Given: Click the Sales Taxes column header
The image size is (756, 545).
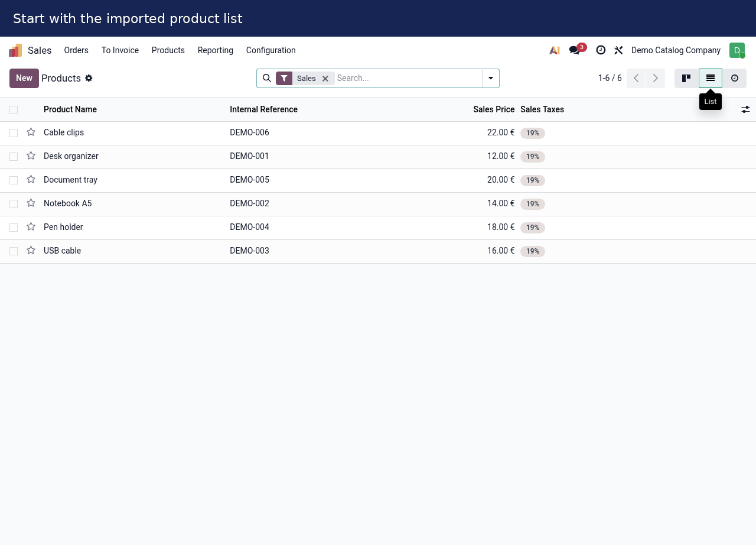Looking at the screenshot, I should click(542, 109).
